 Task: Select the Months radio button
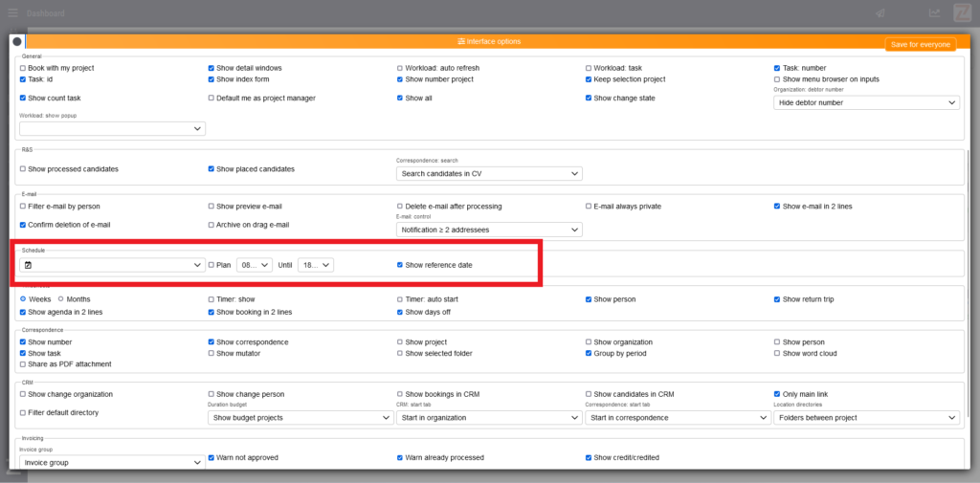[x=61, y=299]
